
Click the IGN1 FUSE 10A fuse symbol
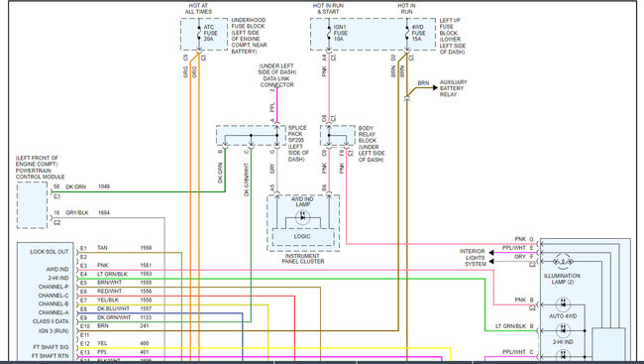point(329,33)
